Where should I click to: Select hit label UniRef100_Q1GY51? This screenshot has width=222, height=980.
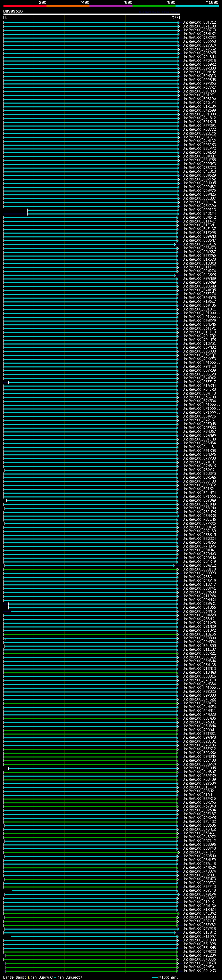(x=199, y=344)
